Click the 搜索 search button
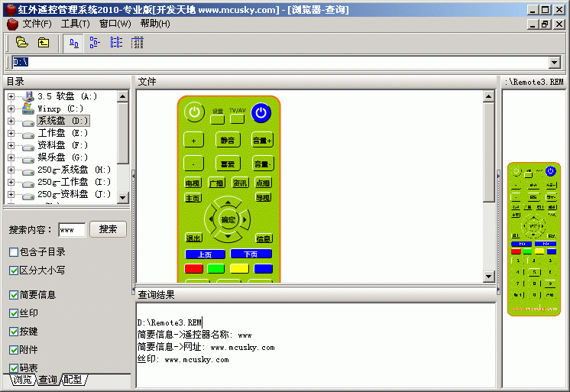This screenshot has width=570, height=392. tap(108, 229)
